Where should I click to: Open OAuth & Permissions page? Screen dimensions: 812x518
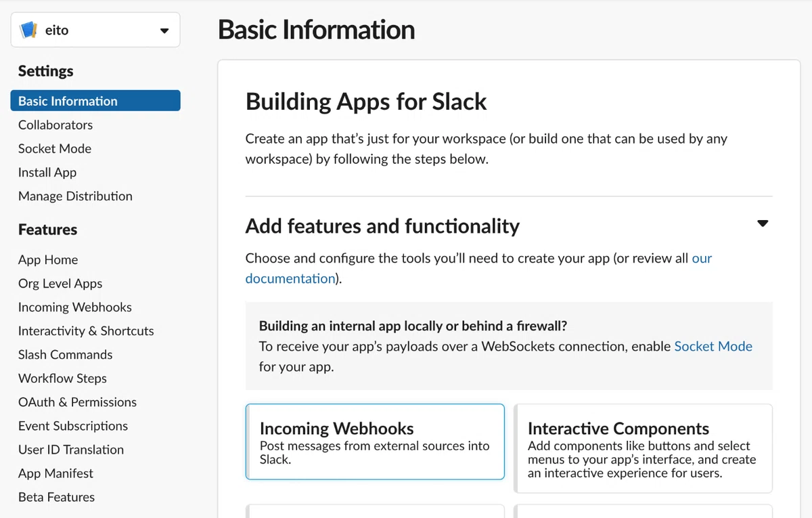pyautogui.click(x=77, y=402)
